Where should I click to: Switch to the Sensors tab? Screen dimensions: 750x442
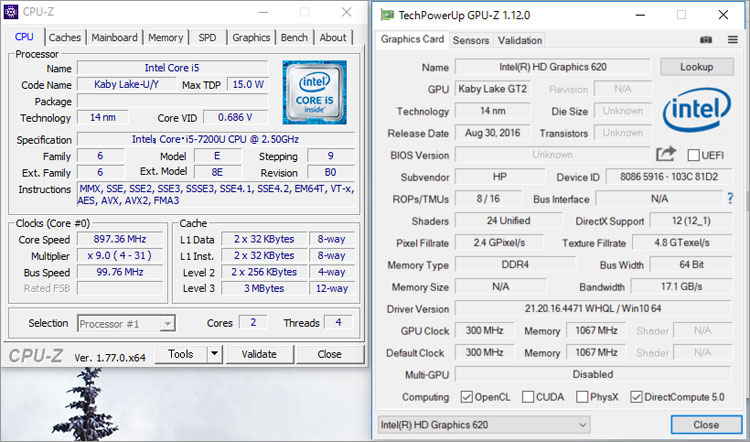471,40
